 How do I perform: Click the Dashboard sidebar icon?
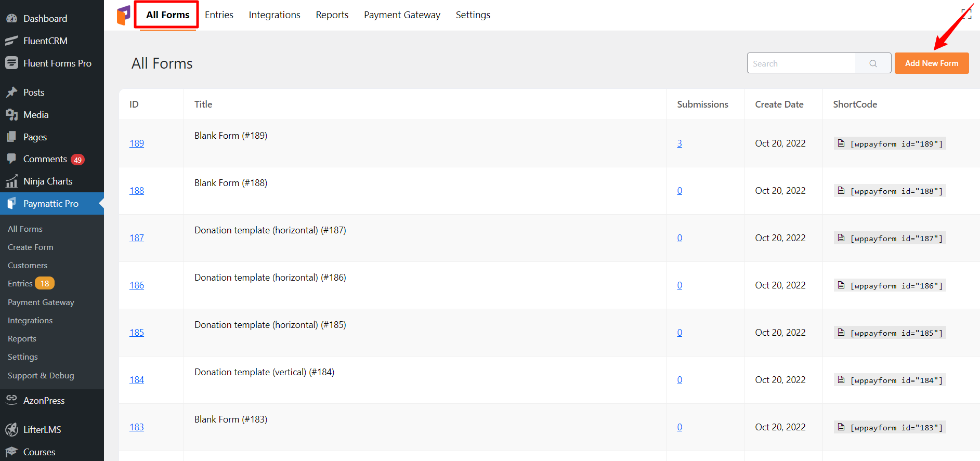tap(11, 18)
